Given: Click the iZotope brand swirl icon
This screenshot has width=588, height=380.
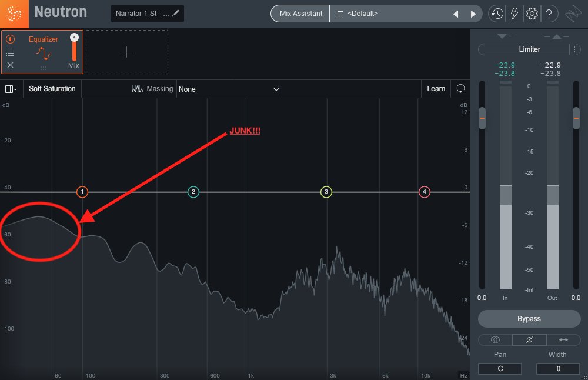Looking at the screenshot, I should (x=573, y=14).
